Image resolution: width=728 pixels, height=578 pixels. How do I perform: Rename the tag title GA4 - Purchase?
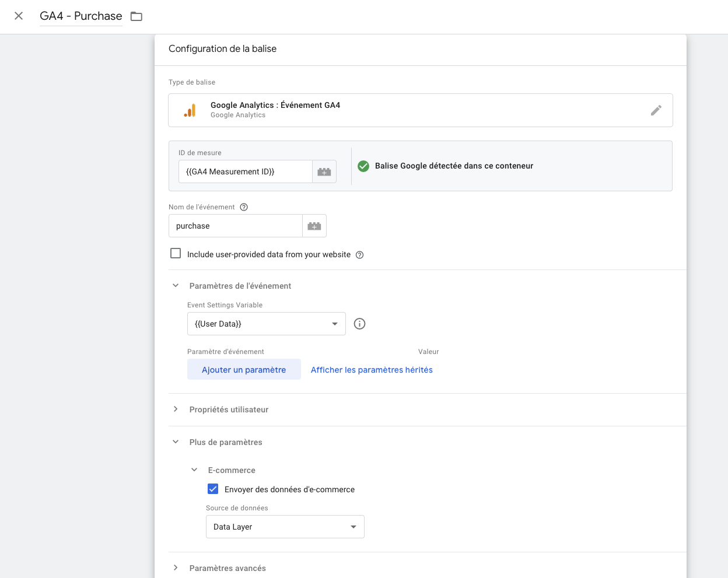(81, 16)
